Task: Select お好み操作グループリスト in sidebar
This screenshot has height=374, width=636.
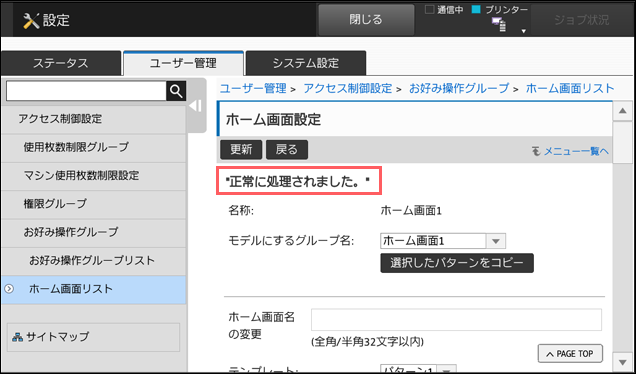Action: click(x=94, y=261)
